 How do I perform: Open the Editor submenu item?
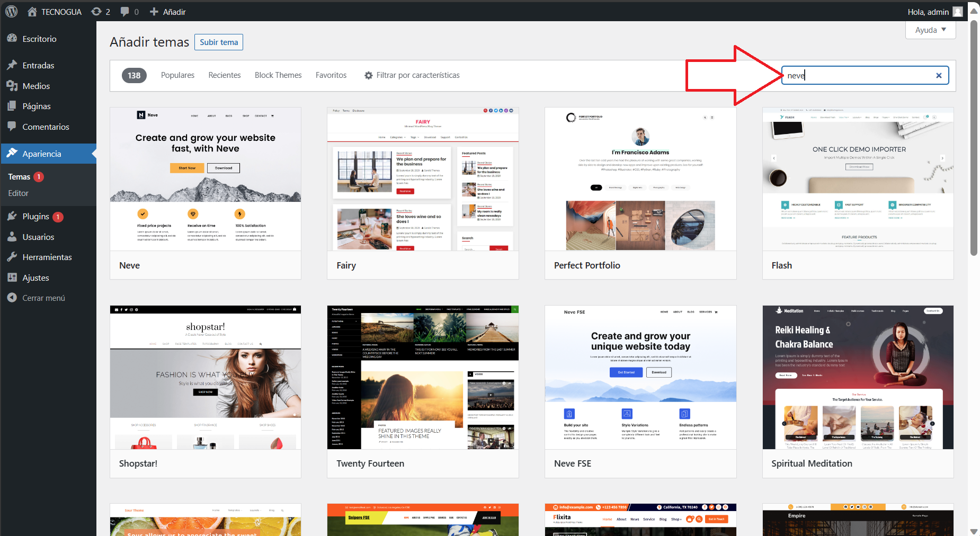pos(19,193)
